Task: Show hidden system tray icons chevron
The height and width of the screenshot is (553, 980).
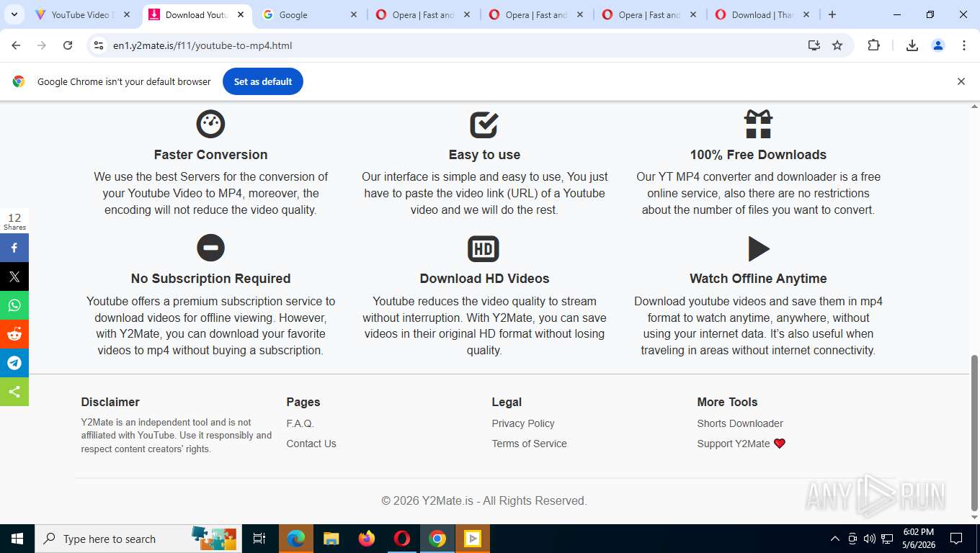Action: (x=835, y=539)
